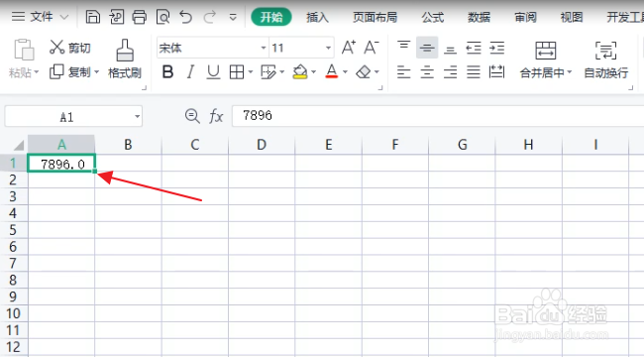The width and height of the screenshot is (644, 357).
Task: Expand the 复制 dropdown arrow
Action: (97, 72)
